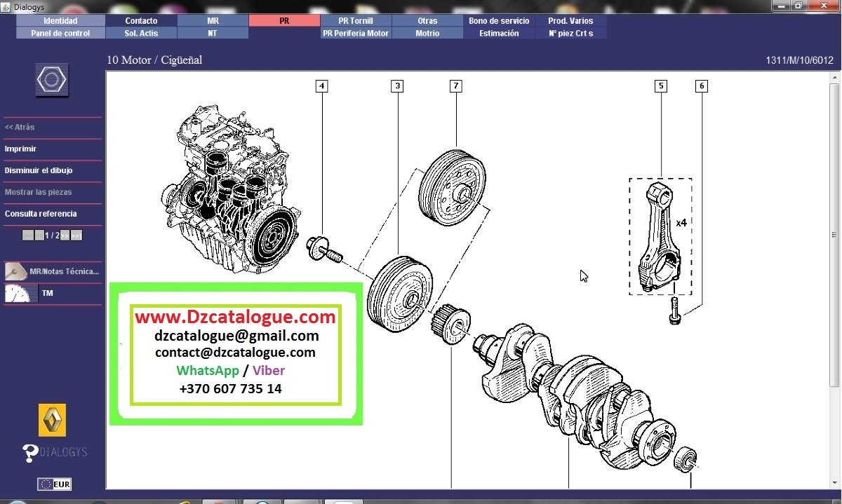Go back with << Atrás
This screenshot has width=842, height=504.
20,128
